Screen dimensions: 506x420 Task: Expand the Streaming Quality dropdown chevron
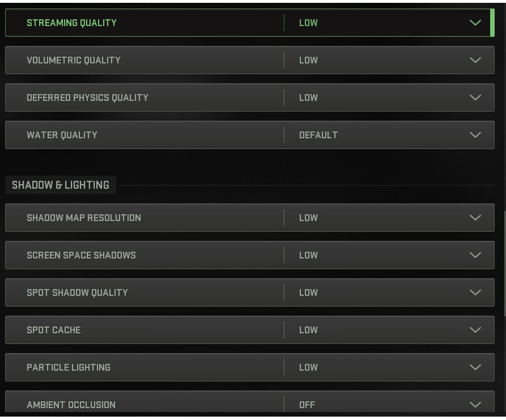pyautogui.click(x=475, y=23)
